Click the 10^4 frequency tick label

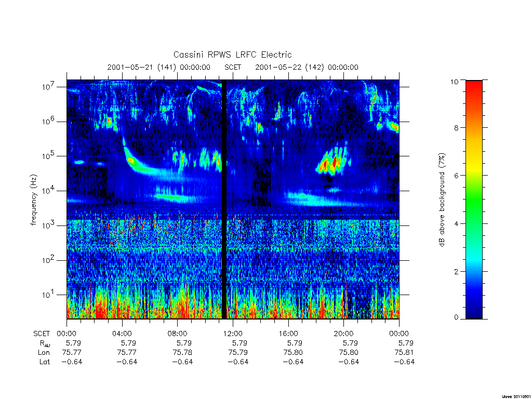(48, 191)
